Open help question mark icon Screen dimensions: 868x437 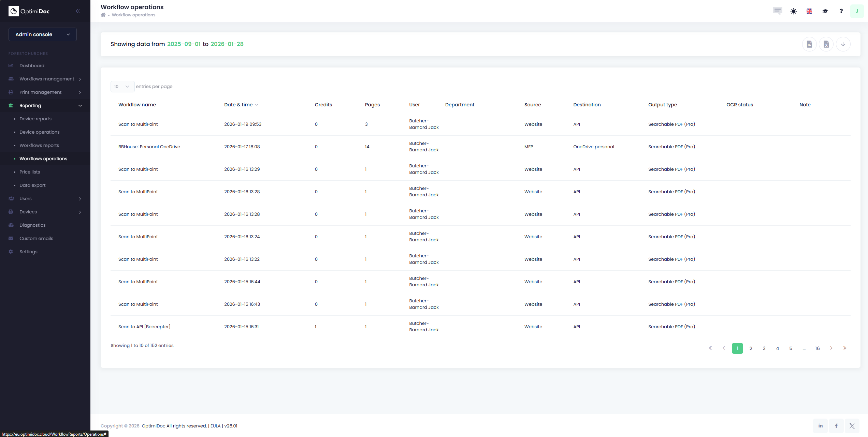(841, 11)
